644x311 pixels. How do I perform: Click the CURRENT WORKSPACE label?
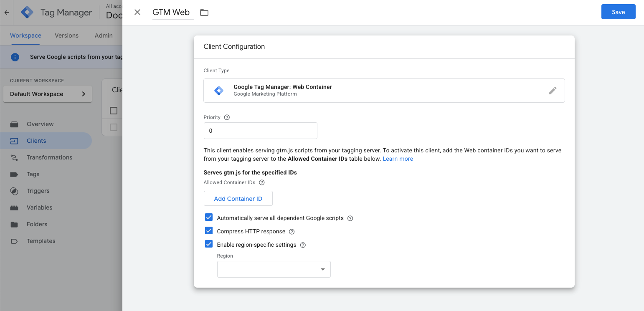tap(37, 81)
